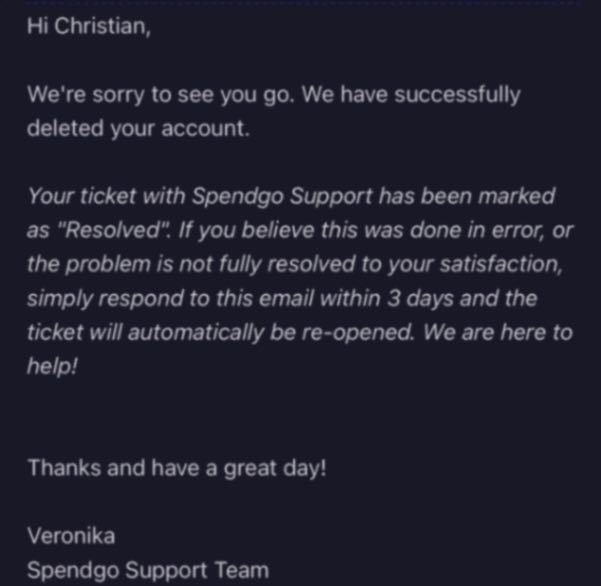
Task: Click the "Thanks and have a great day!" line
Action: point(177,468)
